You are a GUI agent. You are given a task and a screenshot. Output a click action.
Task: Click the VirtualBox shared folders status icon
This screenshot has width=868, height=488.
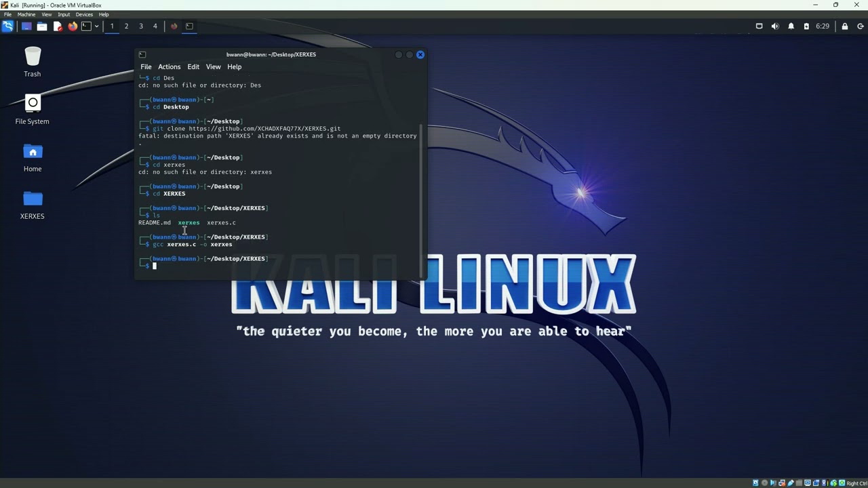click(799, 483)
